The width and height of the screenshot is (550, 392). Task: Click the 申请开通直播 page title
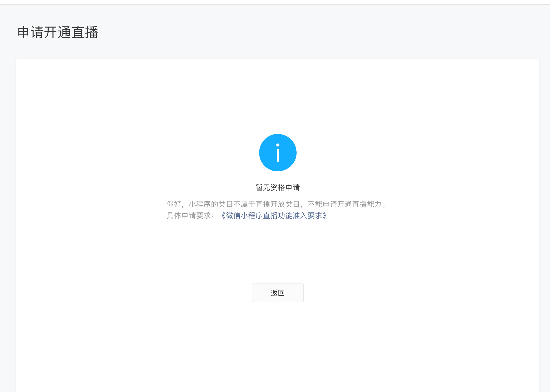(x=58, y=32)
